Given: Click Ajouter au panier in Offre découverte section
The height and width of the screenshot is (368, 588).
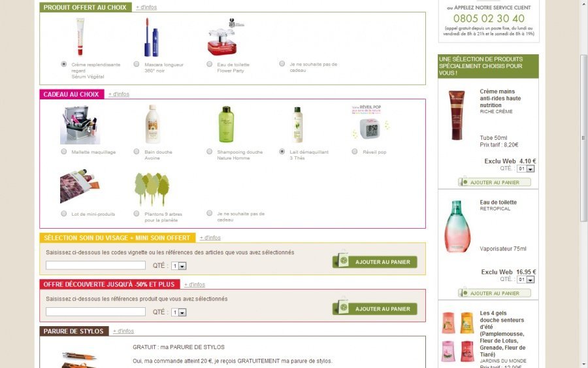Looking at the screenshot, I should click(x=375, y=309).
